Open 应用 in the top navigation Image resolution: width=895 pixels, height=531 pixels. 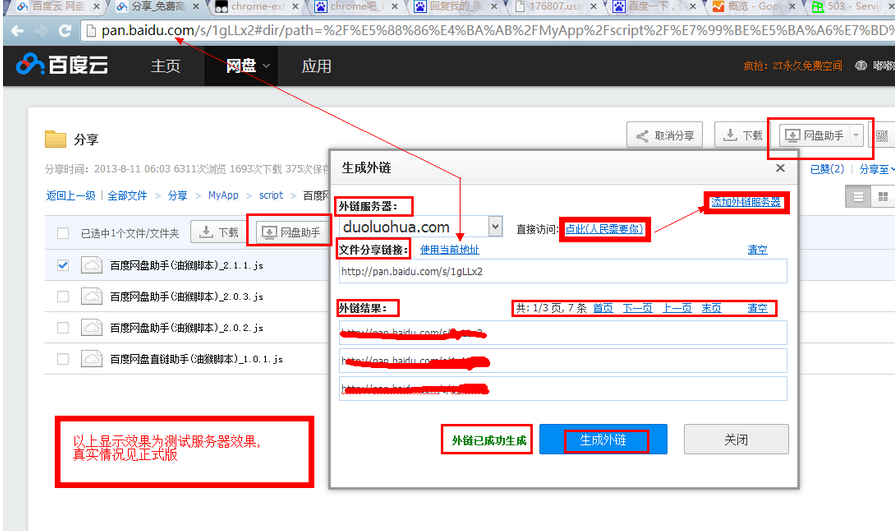point(316,66)
